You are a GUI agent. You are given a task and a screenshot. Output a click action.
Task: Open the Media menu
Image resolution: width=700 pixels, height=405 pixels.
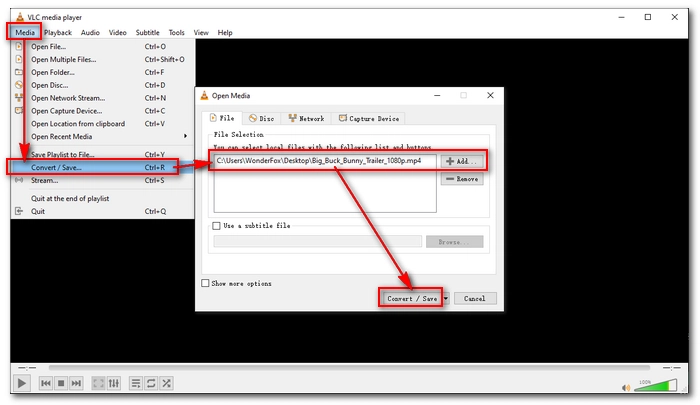(25, 32)
